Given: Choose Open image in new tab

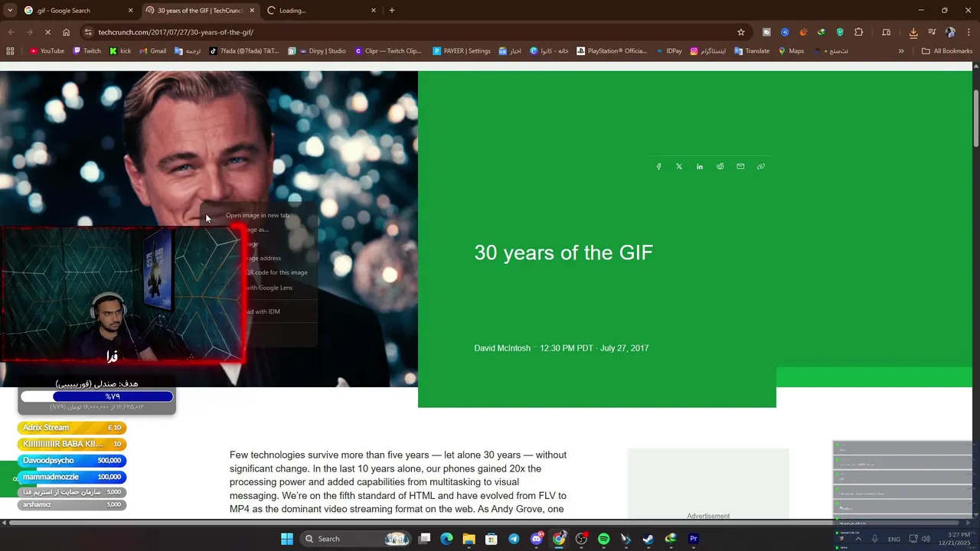Looking at the screenshot, I should (x=258, y=215).
